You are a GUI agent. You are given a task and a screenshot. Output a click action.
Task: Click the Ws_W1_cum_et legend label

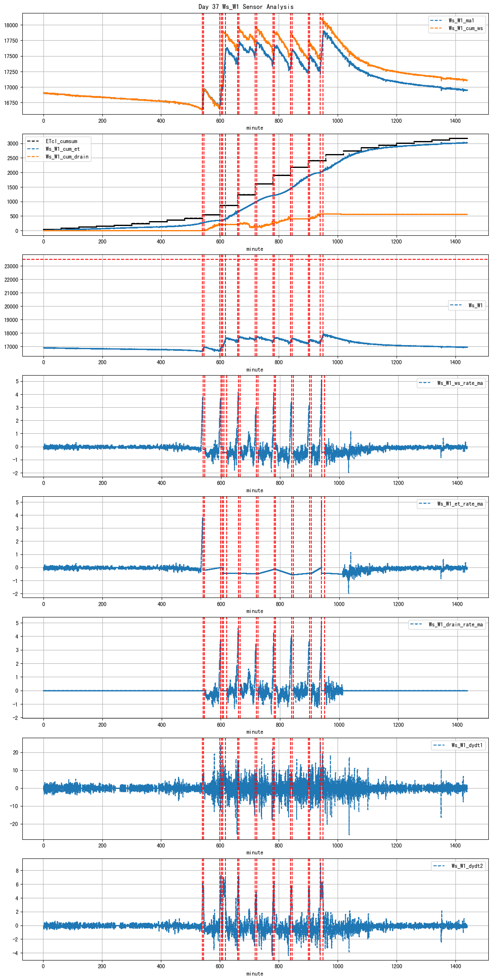click(x=63, y=149)
